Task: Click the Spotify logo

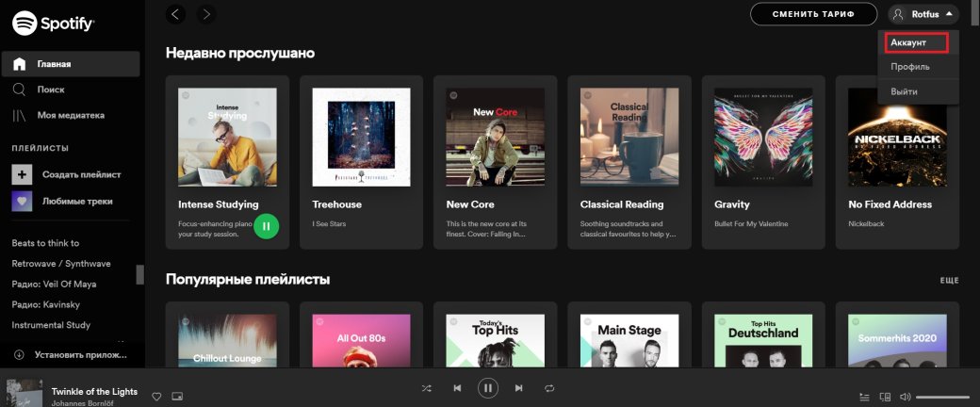Action: [x=53, y=24]
